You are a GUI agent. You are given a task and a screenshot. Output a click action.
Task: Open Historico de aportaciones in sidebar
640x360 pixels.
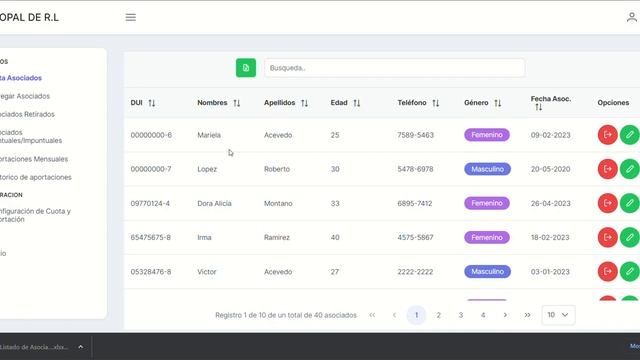click(x=36, y=177)
